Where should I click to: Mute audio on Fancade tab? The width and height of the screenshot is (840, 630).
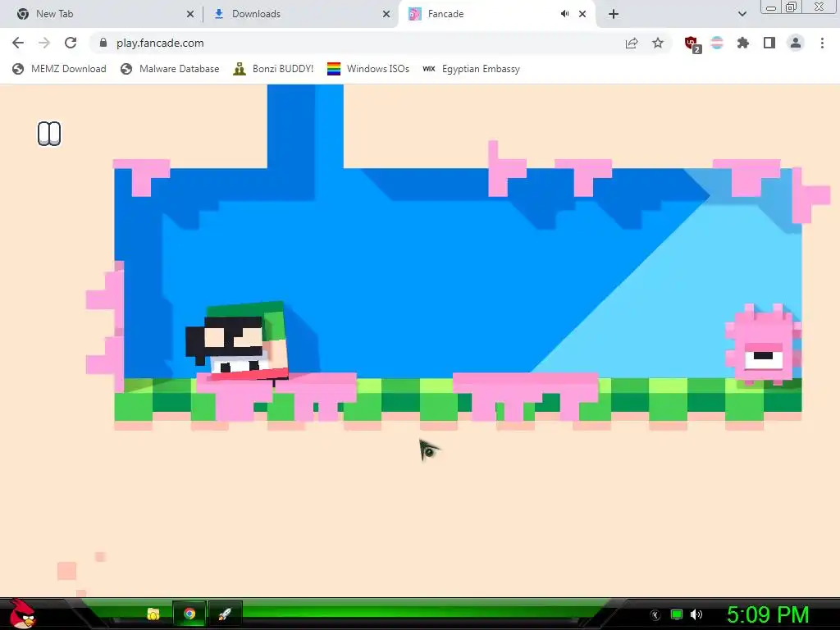pos(564,14)
